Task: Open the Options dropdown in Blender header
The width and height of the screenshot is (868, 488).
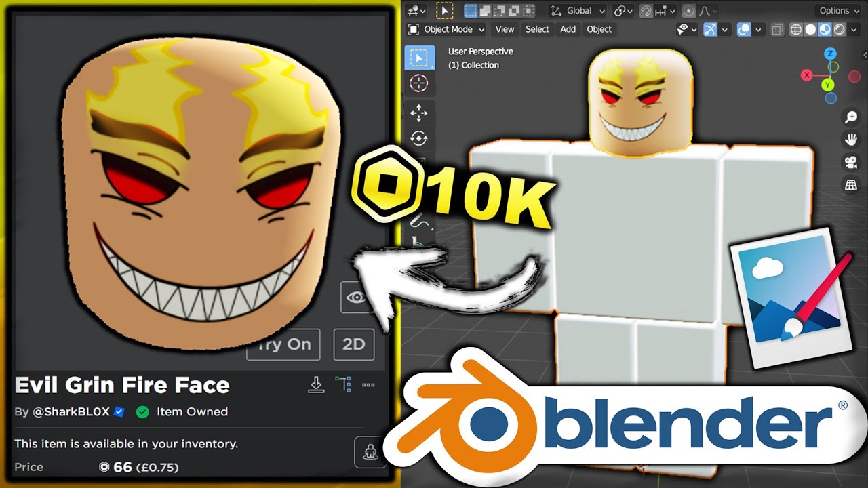Action: coord(840,11)
